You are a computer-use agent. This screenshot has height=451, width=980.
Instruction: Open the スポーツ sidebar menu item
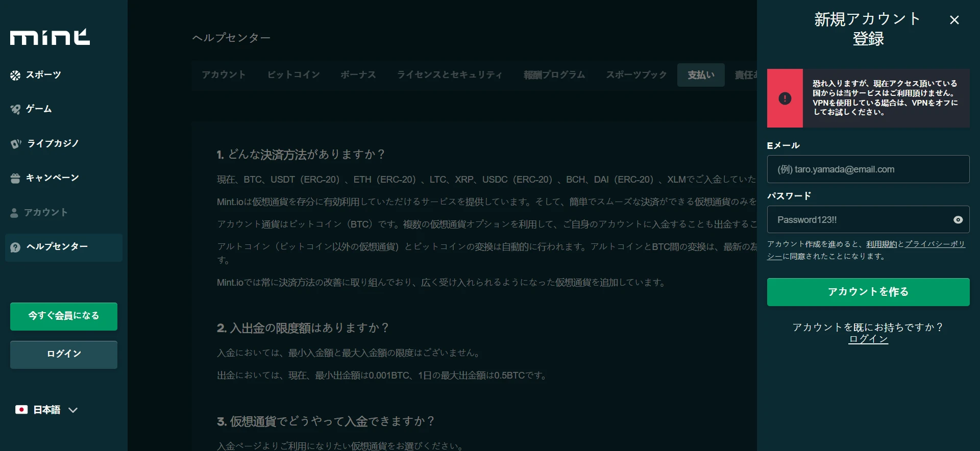(x=64, y=75)
